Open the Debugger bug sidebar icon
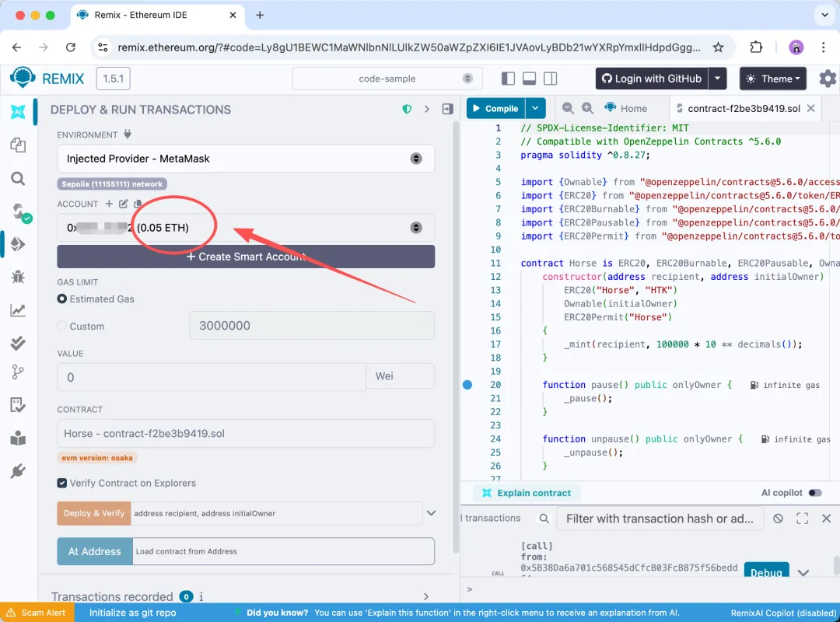Screen dimensions: 840x622 [18, 277]
